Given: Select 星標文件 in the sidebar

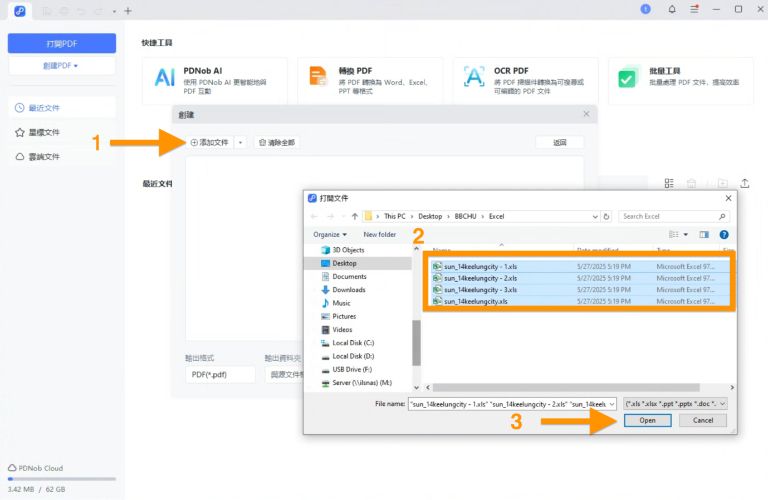Looking at the screenshot, I should pos(62,132).
